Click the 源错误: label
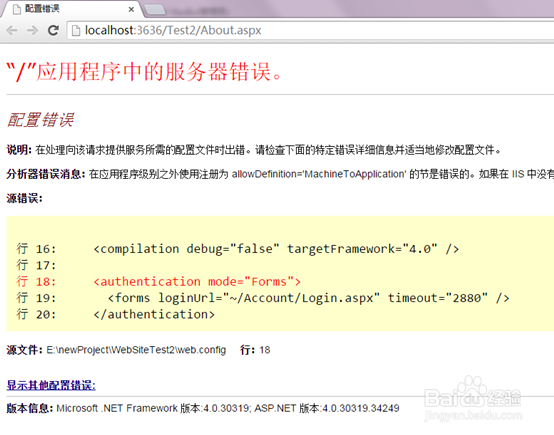 click(24, 198)
